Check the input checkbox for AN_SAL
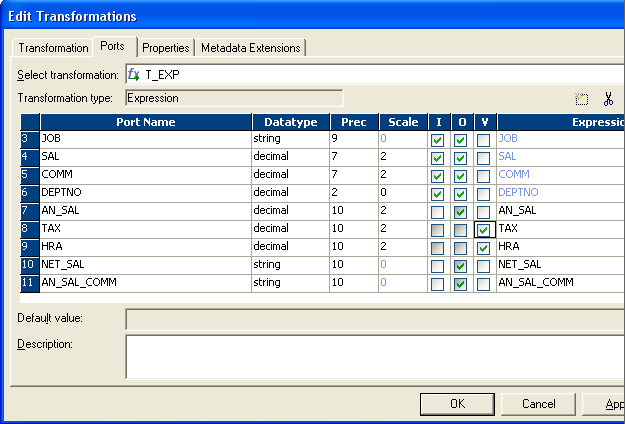Screen dimensions: 625x424 pos(437,212)
